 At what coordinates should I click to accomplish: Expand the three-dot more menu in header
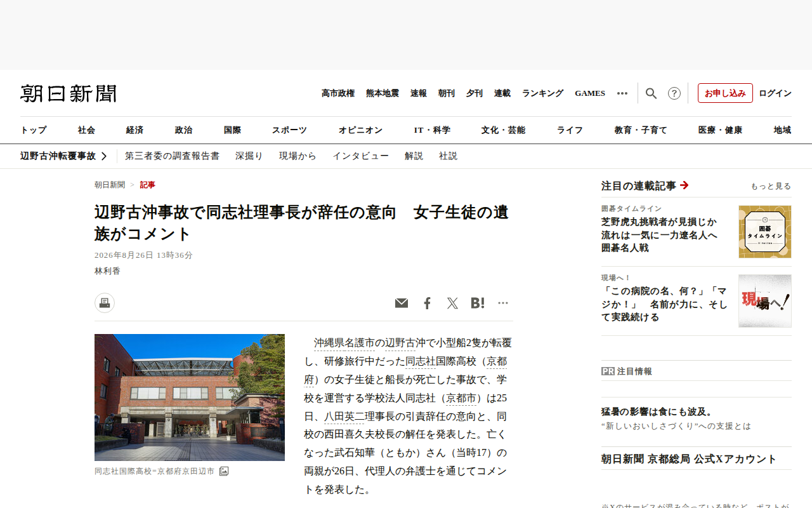tap(622, 93)
